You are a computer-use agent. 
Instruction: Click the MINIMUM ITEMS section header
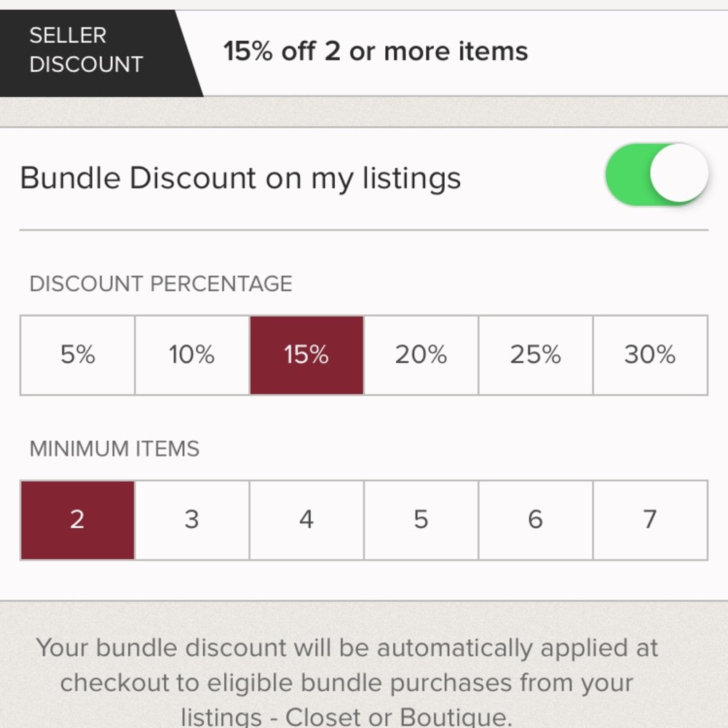(114, 449)
